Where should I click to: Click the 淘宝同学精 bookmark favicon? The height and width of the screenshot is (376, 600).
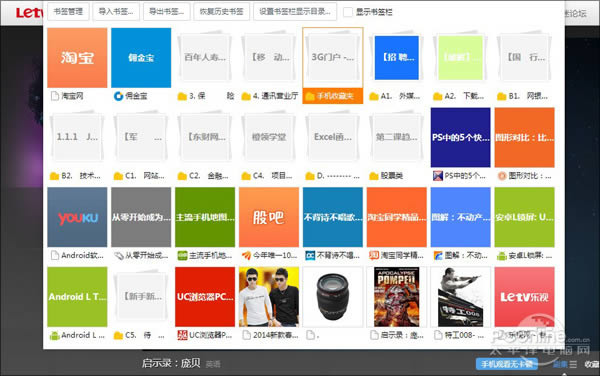click(374, 256)
